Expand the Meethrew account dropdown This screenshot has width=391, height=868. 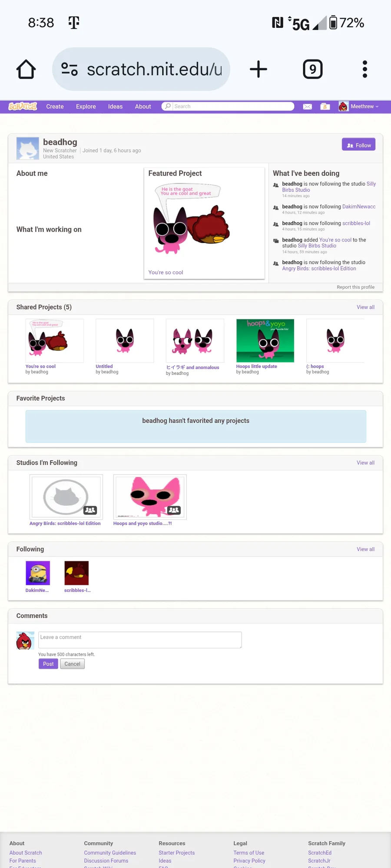click(x=359, y=106)
